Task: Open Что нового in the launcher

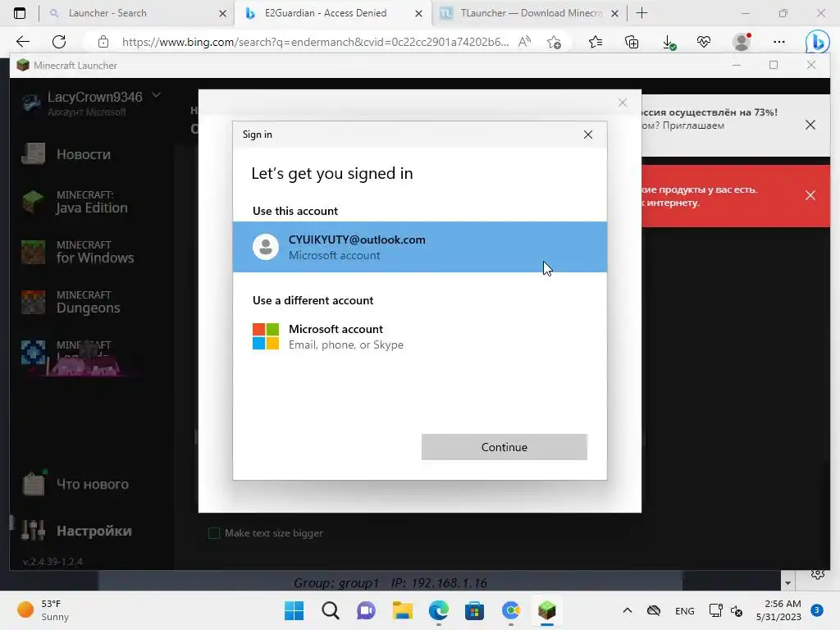Action: point(91,484)
